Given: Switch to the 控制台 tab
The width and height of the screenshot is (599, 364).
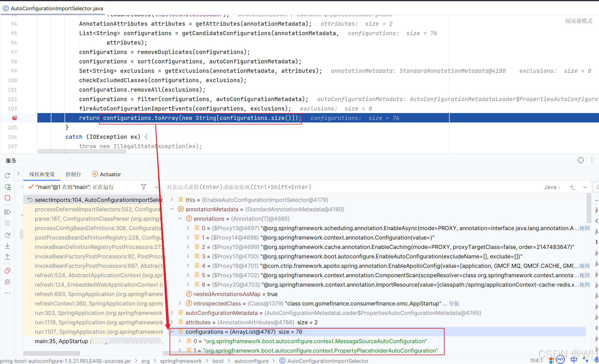Looking at the screenshot, I should click(x=73, y=174).
